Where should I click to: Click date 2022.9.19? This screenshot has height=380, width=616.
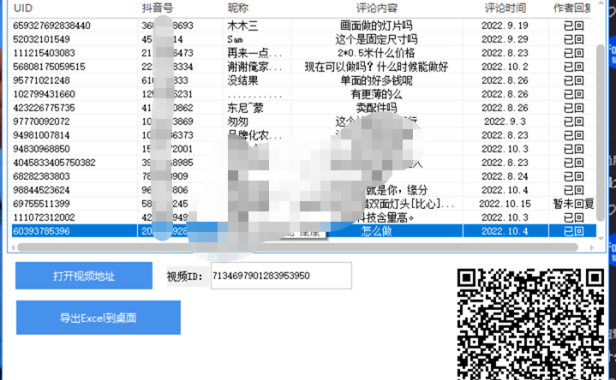point(505,26)
